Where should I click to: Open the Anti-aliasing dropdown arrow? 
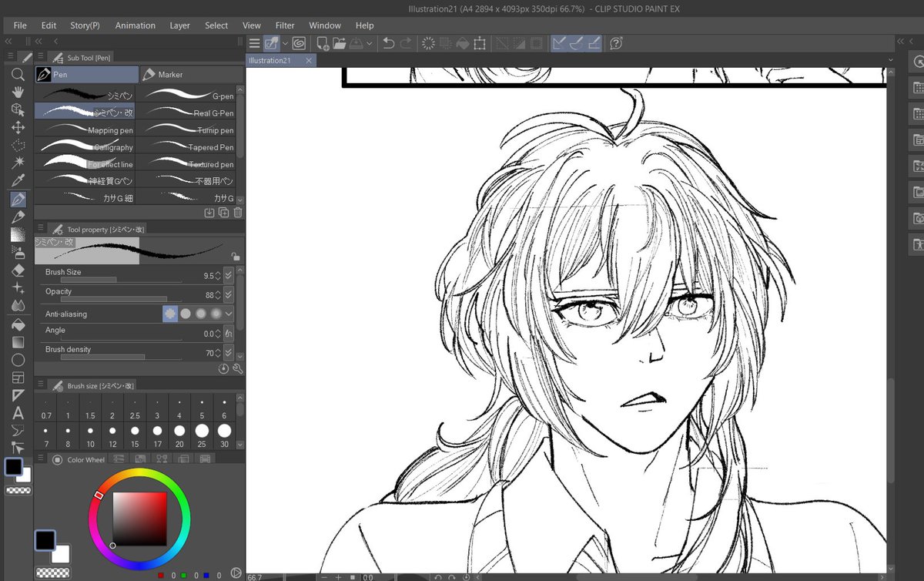(x=229, y=314)
